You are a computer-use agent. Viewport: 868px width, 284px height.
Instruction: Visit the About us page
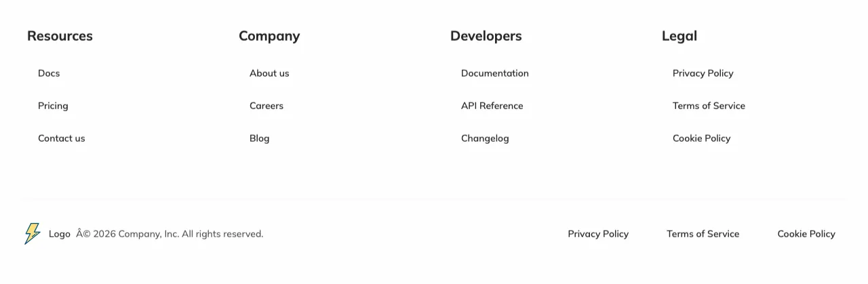click(269, 73)
